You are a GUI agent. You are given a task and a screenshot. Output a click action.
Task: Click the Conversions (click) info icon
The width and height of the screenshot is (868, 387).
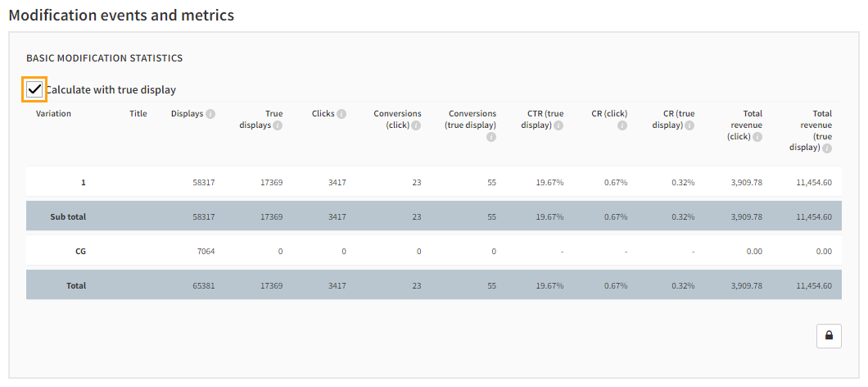(x=416, y=125)
